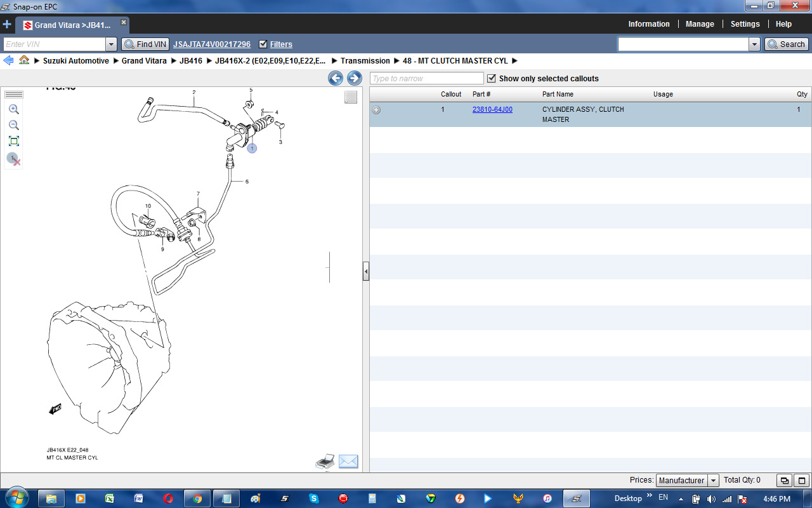
Task: Expand breadcrumb arrow after MT CLUTCH MASTER CYL
Action: (514, 61)
